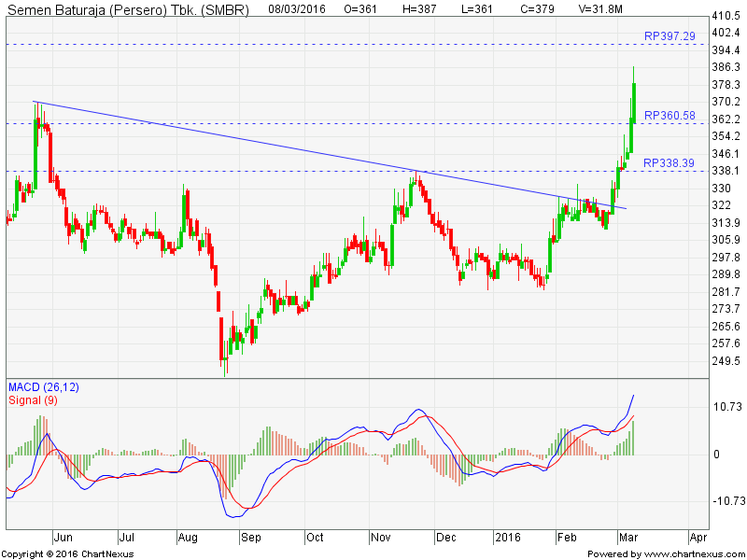Click the high price H=387
Image resolution: width=747 pixels, height=560 pixels.
pyautogui.click(x=419, y=9)
